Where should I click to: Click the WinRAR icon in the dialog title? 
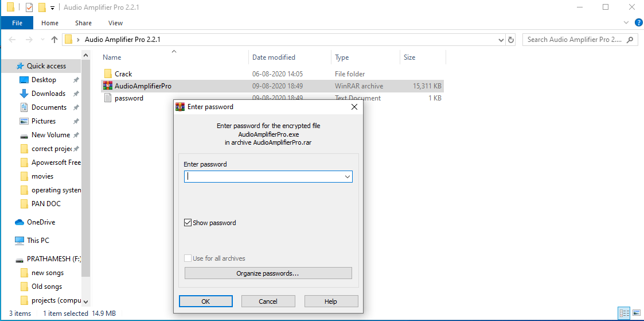tap(180, 107)
